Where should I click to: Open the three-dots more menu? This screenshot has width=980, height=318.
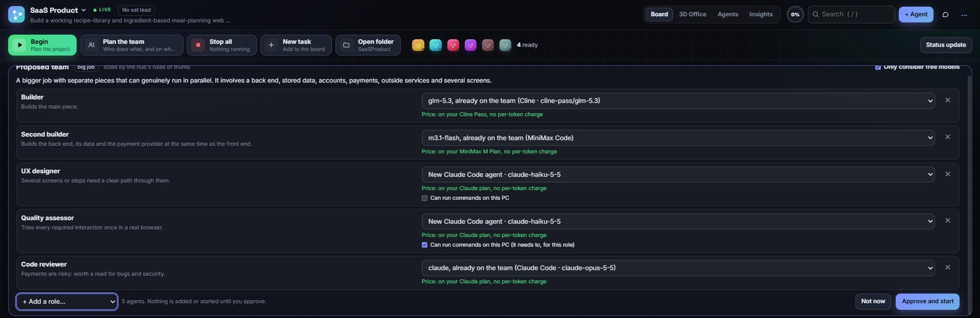(x=964, y=15)
